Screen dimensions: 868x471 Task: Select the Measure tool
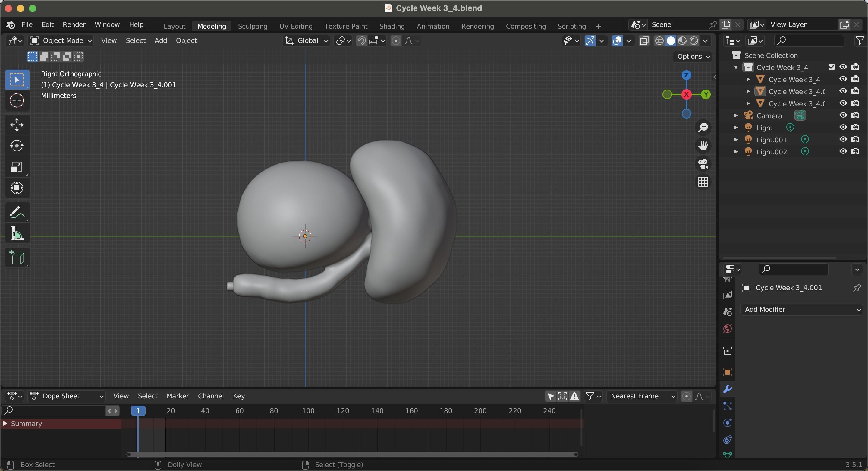tap(17, 234)
